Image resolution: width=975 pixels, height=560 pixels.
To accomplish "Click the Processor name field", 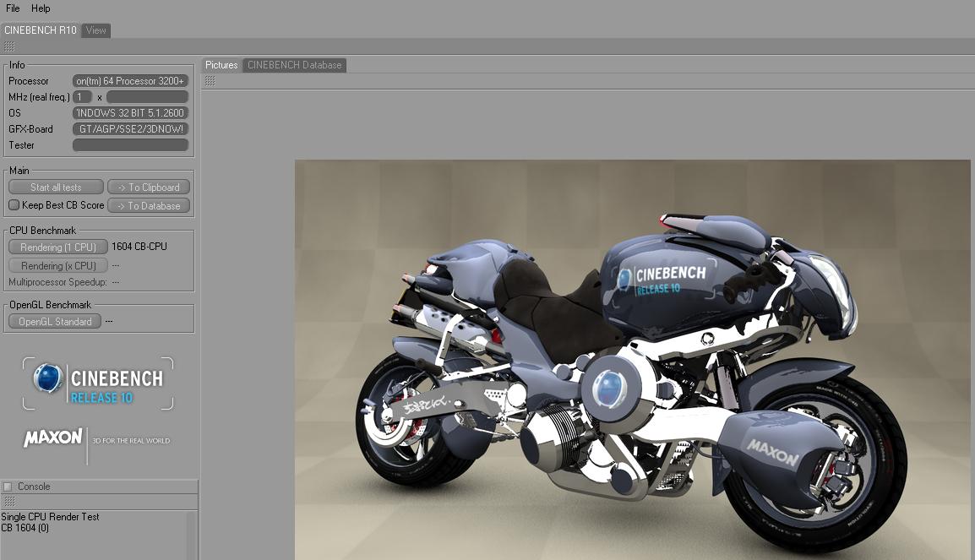I will coord(131,81).
